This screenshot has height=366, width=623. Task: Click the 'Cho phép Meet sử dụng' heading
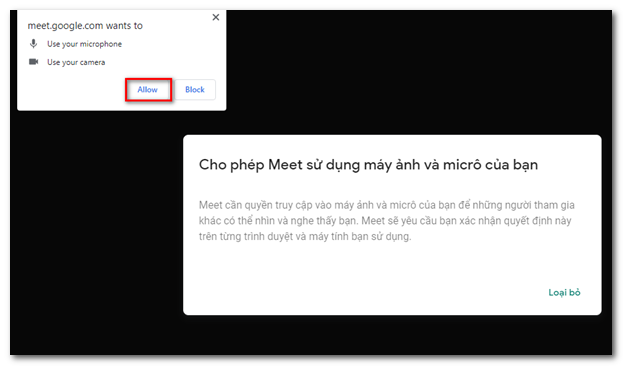tap(368, 165)
